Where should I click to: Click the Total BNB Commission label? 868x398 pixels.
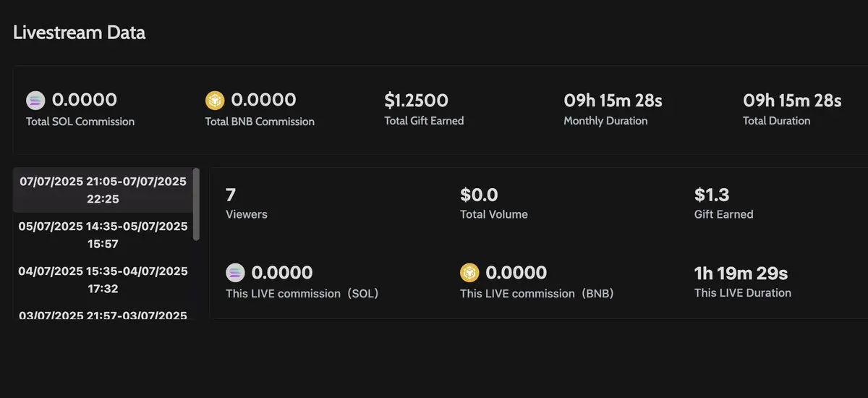click(x=260, y=122)
